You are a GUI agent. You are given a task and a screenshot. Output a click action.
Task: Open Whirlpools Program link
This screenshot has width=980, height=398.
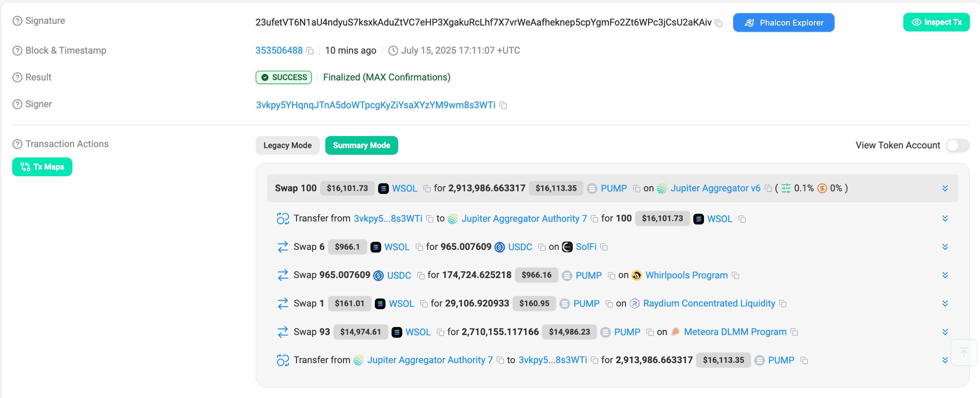(686, 275)
